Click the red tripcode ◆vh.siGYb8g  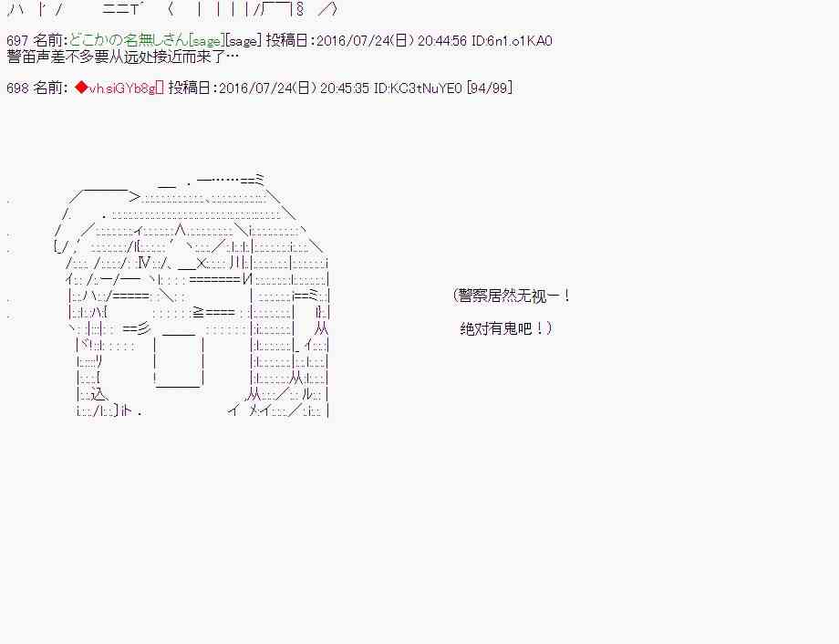coord(119,88)
